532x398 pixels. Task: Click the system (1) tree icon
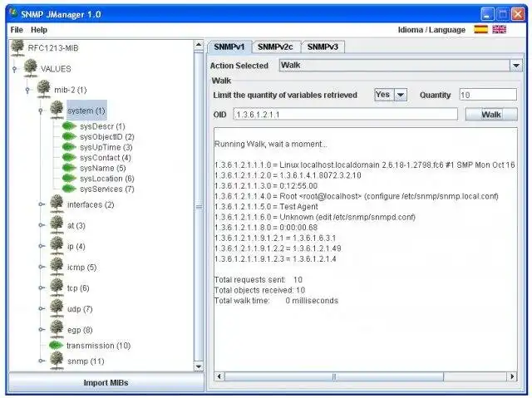tap(57, 111)
